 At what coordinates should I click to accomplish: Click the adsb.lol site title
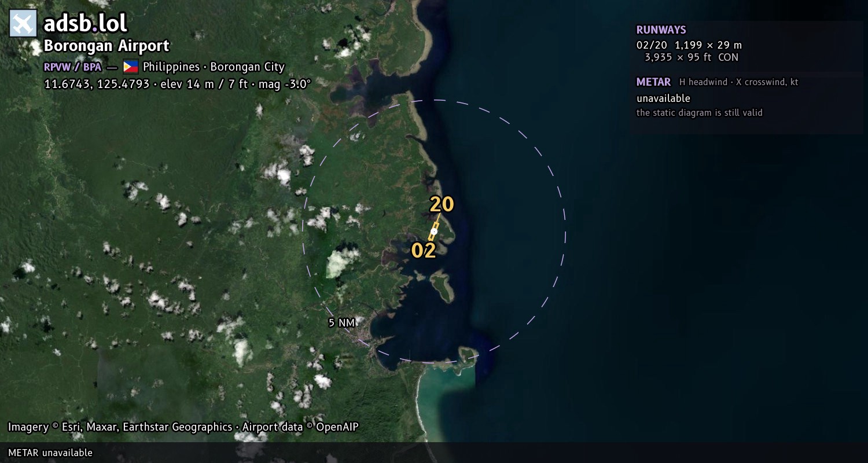(x=85, y=23)
